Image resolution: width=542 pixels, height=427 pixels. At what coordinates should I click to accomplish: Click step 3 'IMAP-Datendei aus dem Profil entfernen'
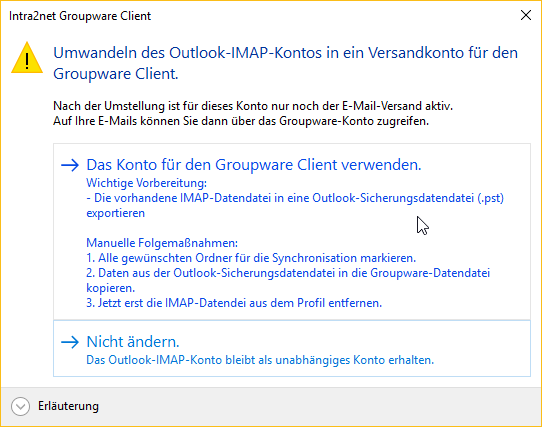click(234, 303)
